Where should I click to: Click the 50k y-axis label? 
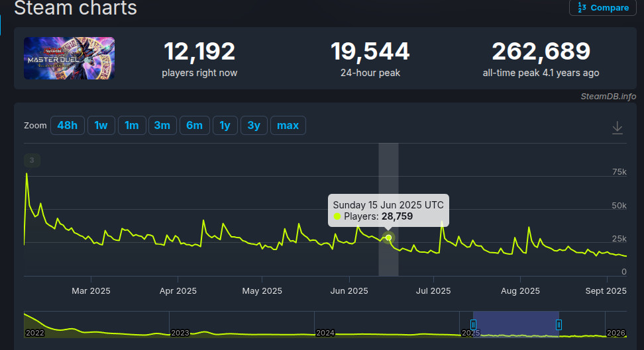(619, 206)
